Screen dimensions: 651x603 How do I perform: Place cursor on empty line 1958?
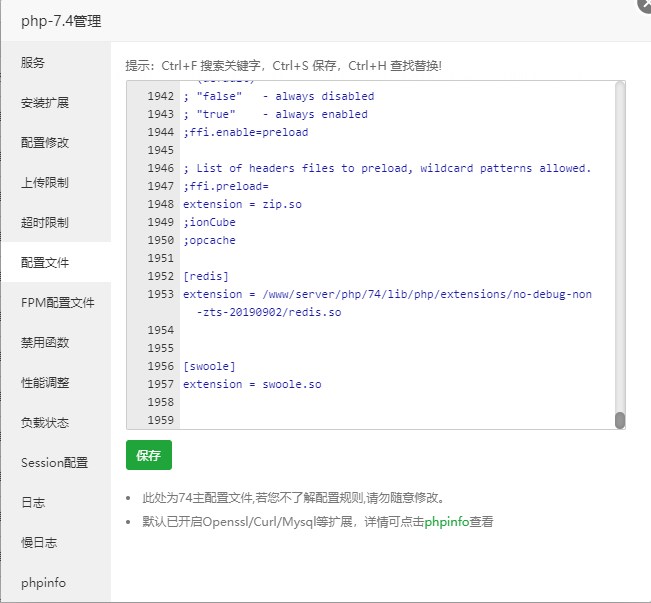click(396, 402)
